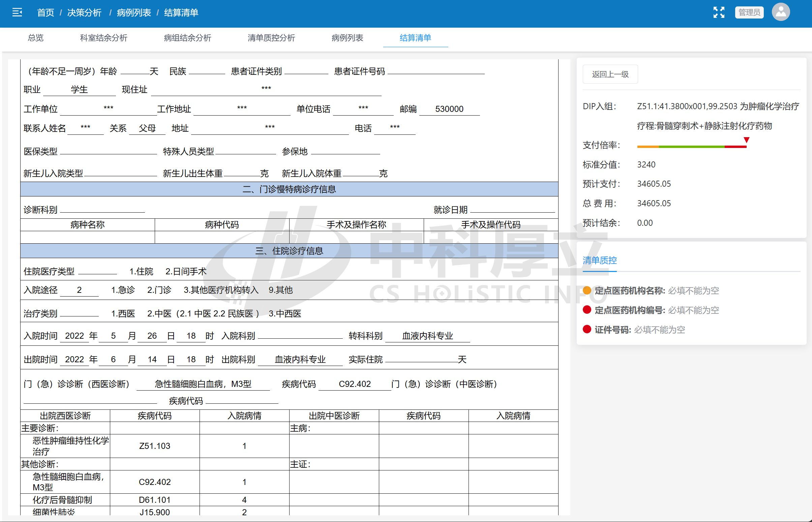812x522 pixels.
Task: Click the 转科科别 field 血液内科专业
Action: pyautogui.click(x=427, y=336)
